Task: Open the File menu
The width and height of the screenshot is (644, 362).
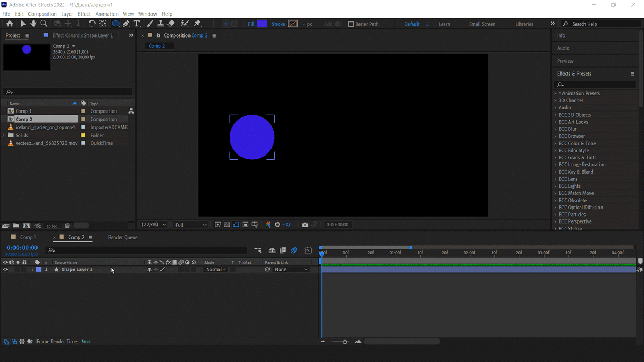Action: coord(6,14)
